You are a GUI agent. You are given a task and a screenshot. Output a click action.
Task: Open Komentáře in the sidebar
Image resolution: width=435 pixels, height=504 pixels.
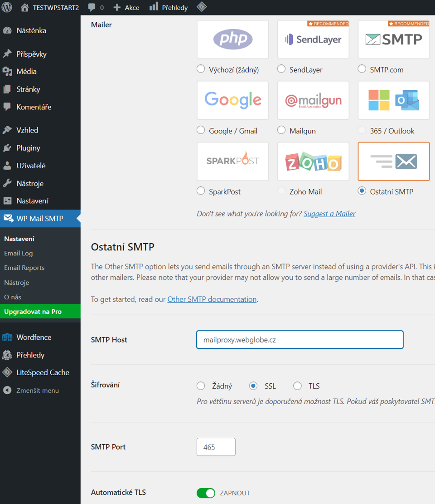tap(40, 107)
